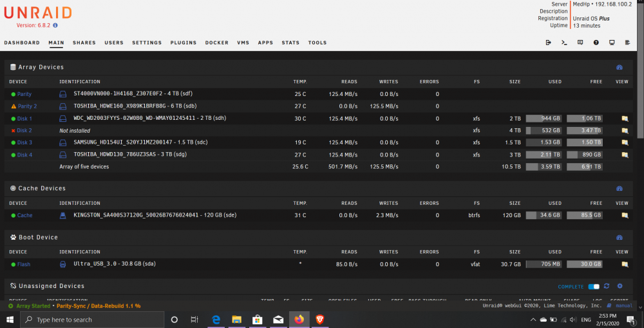This screenshot has height=328, width=644.
Task: Open the Windows notification center icon
Action: coord(631,320)
